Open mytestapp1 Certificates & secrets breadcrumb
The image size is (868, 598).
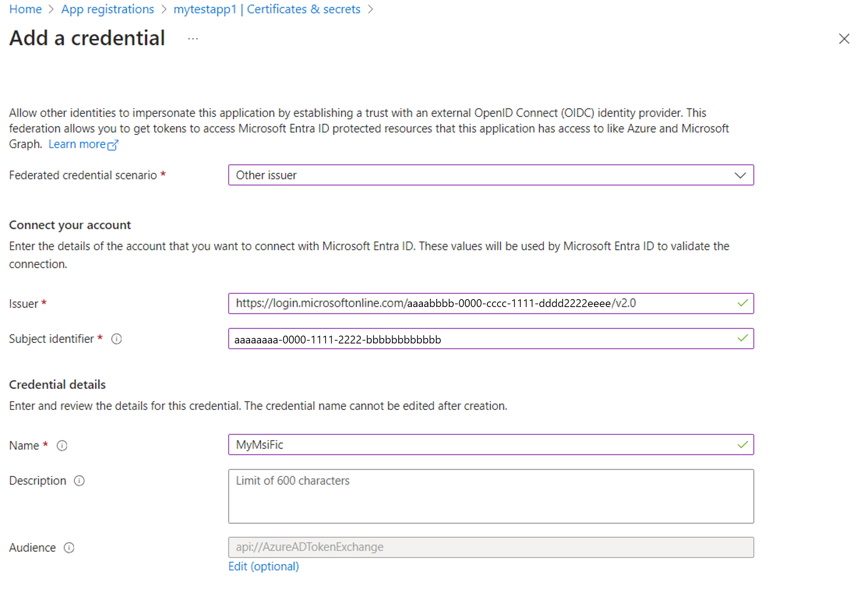267,9
